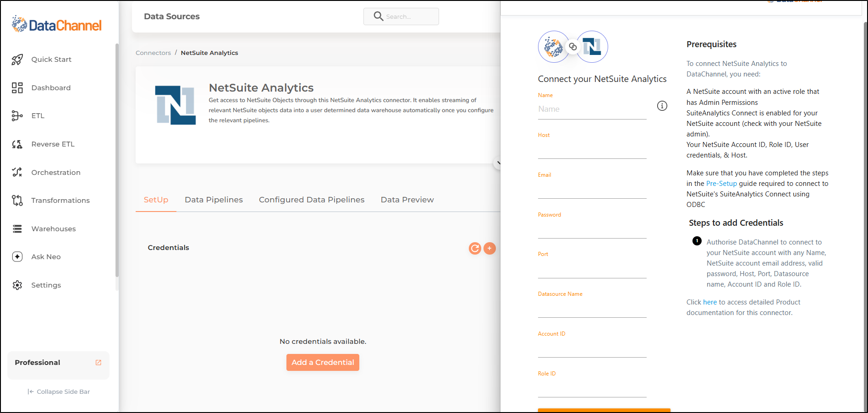Focus the Email input field

click(x=592, y=189)
